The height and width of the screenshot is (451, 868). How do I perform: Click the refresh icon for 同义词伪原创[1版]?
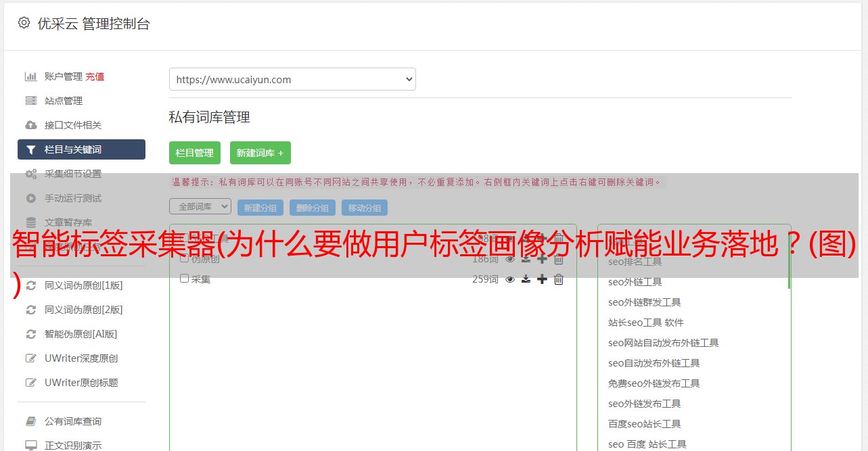[31, 285]
